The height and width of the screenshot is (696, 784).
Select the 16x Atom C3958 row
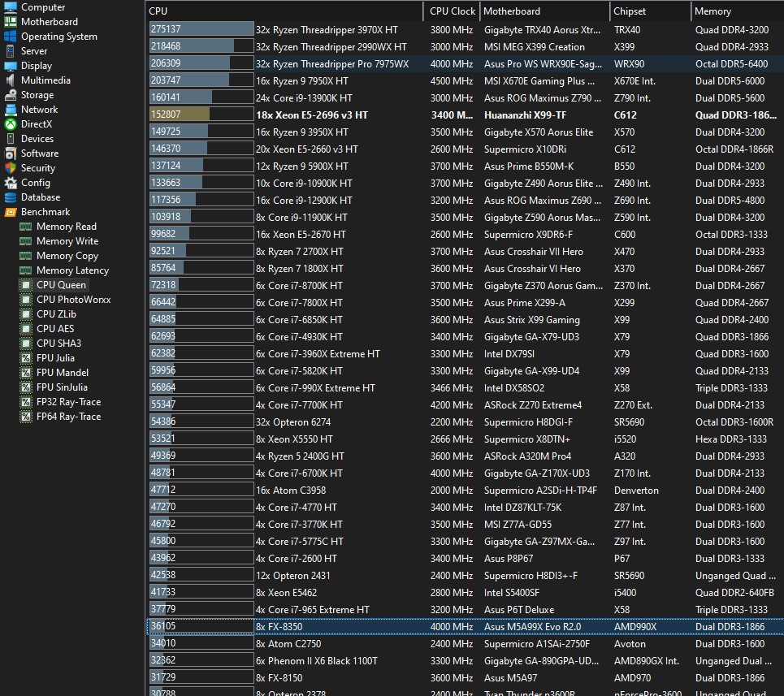(x=465, y=491)
